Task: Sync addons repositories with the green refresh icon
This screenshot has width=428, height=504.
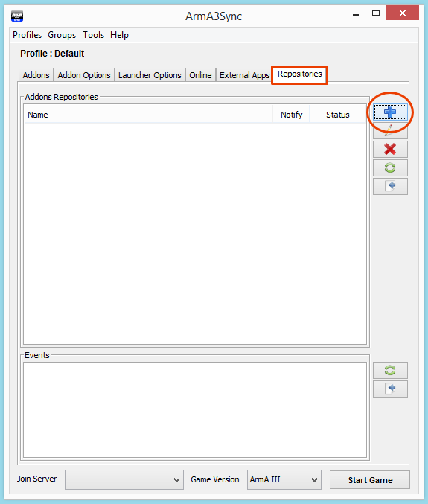Action: pyautogui.click(x=390, y=168)
